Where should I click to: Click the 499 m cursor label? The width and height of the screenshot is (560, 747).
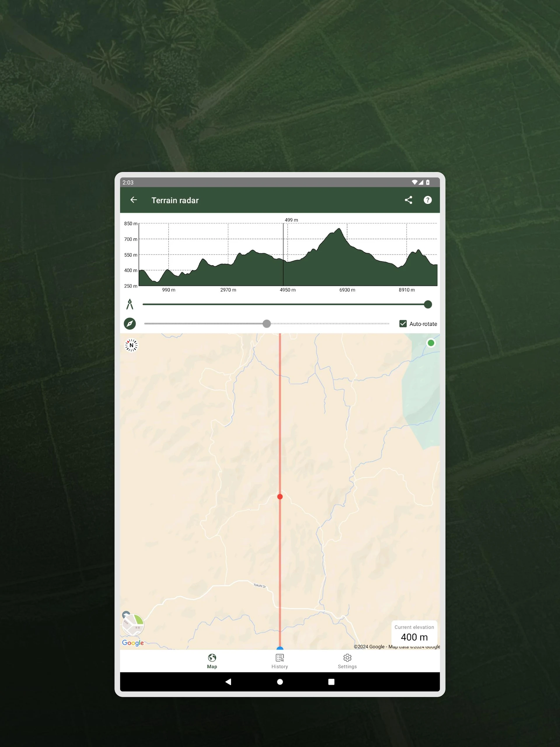pyautogui.click(x=291, y=220)
